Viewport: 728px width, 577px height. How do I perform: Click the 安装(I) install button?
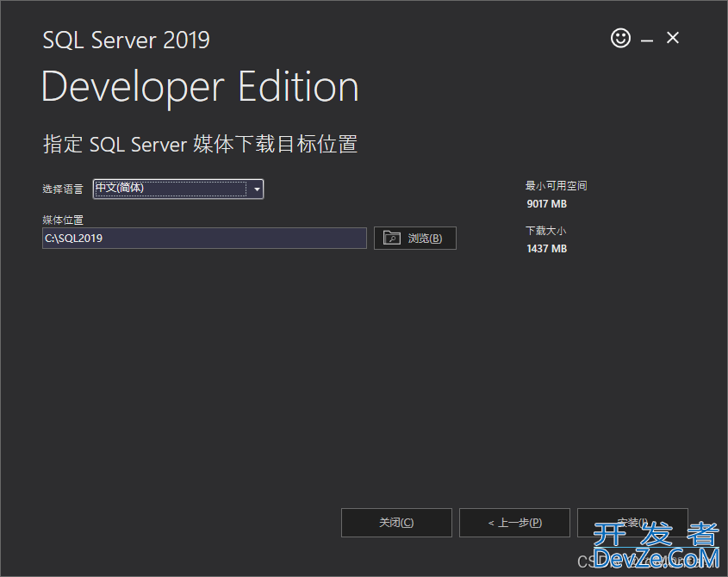[x=632, y=523]
